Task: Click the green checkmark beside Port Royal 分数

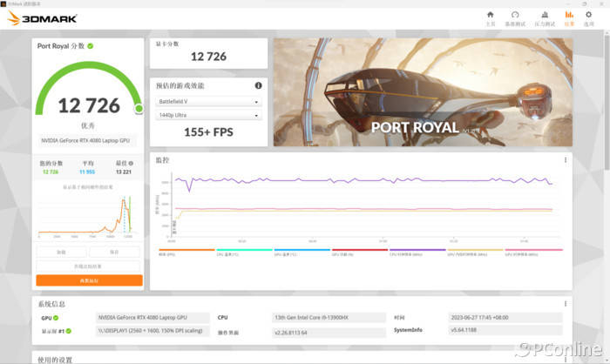Action: 91,45
